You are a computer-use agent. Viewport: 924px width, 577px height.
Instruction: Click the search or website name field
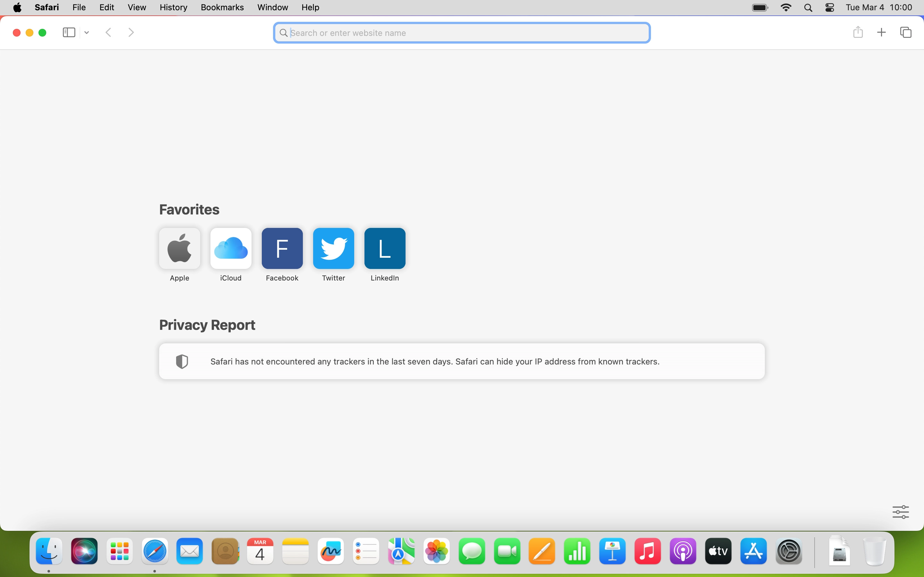[462, 33]
